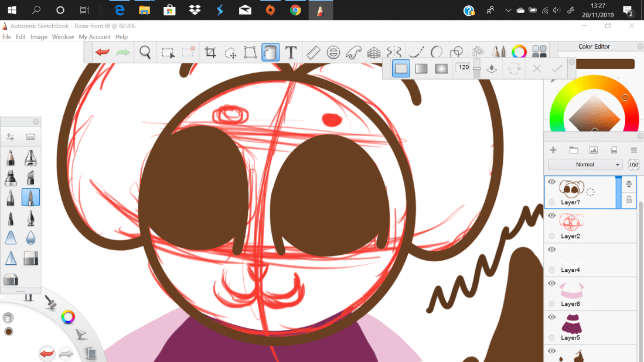Open the Image menu
Screen dimensions: 644x362
pos(39,37)
